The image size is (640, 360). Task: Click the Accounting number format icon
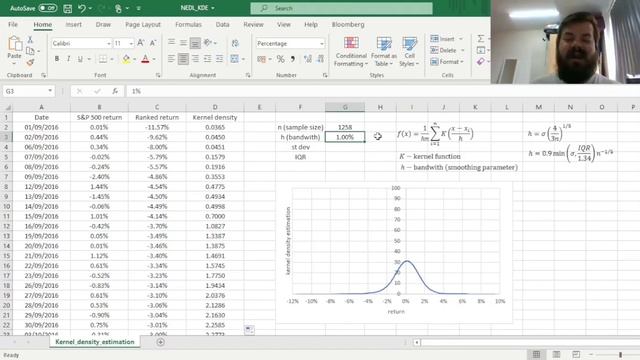pyautogui.click(x=262, y=59)
